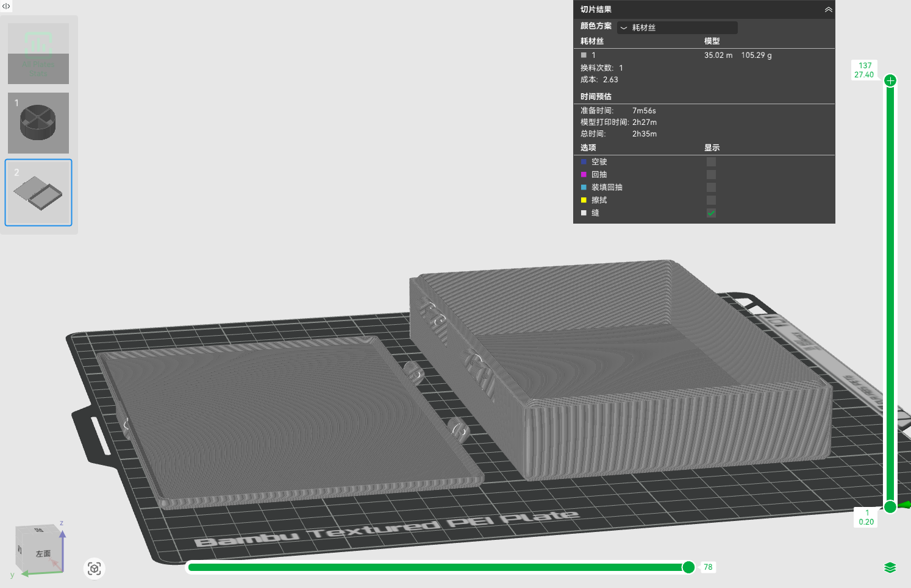The width and height of the screenshot is (911, 588).
Task: Click the 选项 column header
Action: (x=588, y=148)
